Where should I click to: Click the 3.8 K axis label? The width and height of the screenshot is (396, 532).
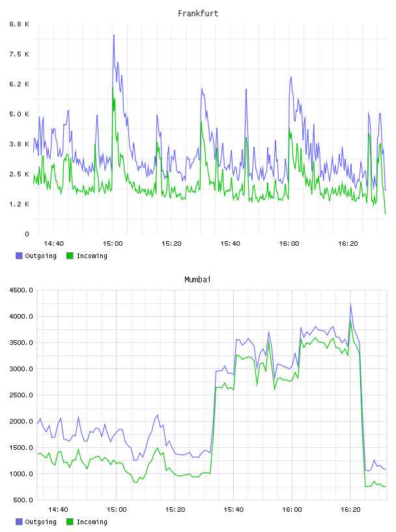(19, 144)
